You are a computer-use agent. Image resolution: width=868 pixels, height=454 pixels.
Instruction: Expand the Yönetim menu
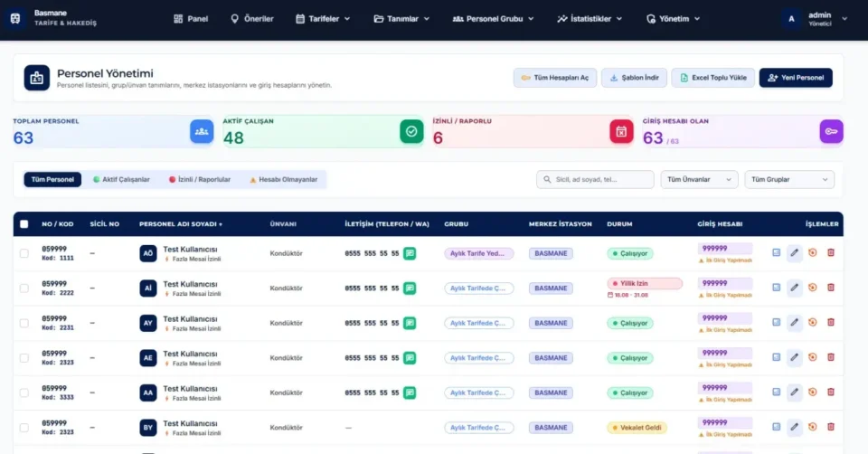(x=673, y=19)
